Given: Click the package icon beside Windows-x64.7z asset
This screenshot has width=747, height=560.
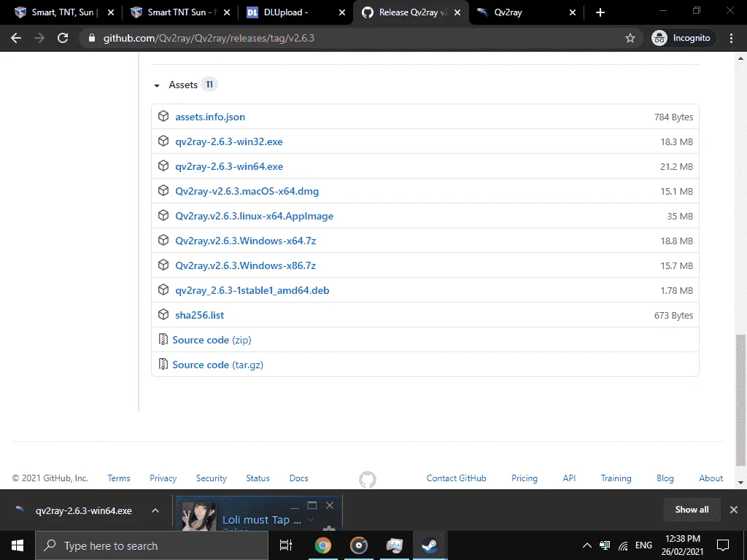Looking at the screenshot, I should coord(163,240).
